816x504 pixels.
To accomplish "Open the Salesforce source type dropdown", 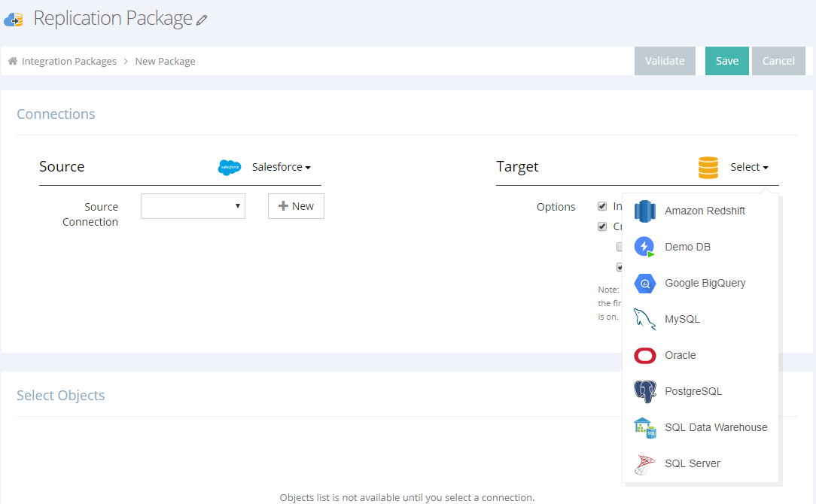I will 281,167.
